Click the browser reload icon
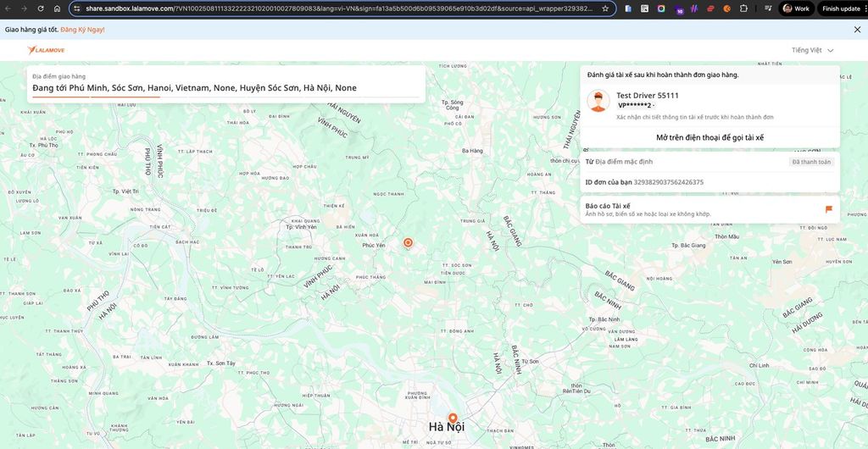This screenshot has height=449, width=868. tap(40, 8)
